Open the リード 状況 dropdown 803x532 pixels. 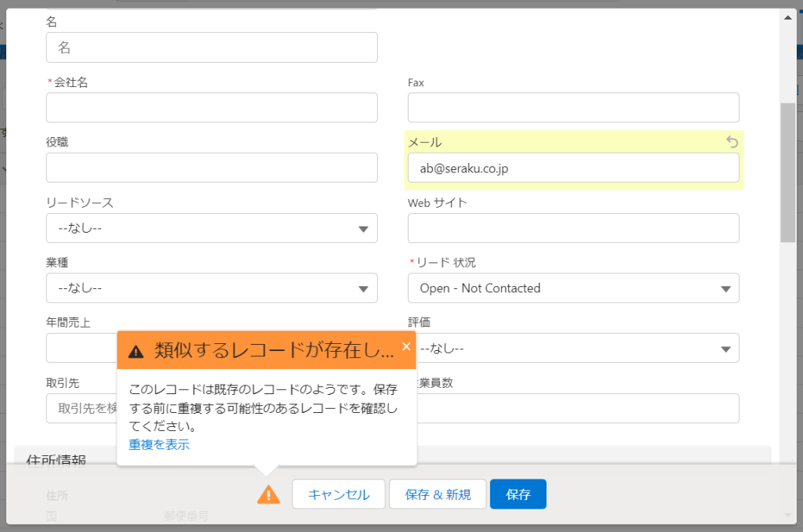(573, 288)
